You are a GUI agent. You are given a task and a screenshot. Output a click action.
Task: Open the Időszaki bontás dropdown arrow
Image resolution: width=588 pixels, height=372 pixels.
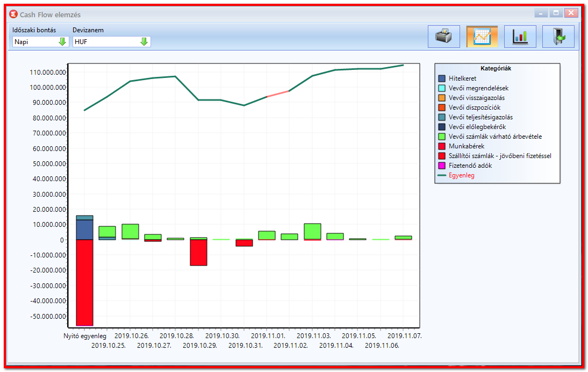click(63, 41)
